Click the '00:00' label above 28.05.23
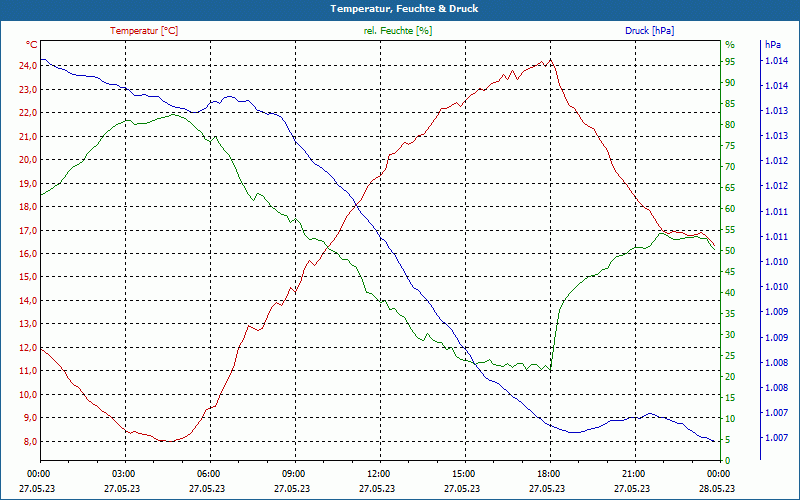The width and height of the screenshot is (800, 500). pyautogui.click(x=720, y=473)
